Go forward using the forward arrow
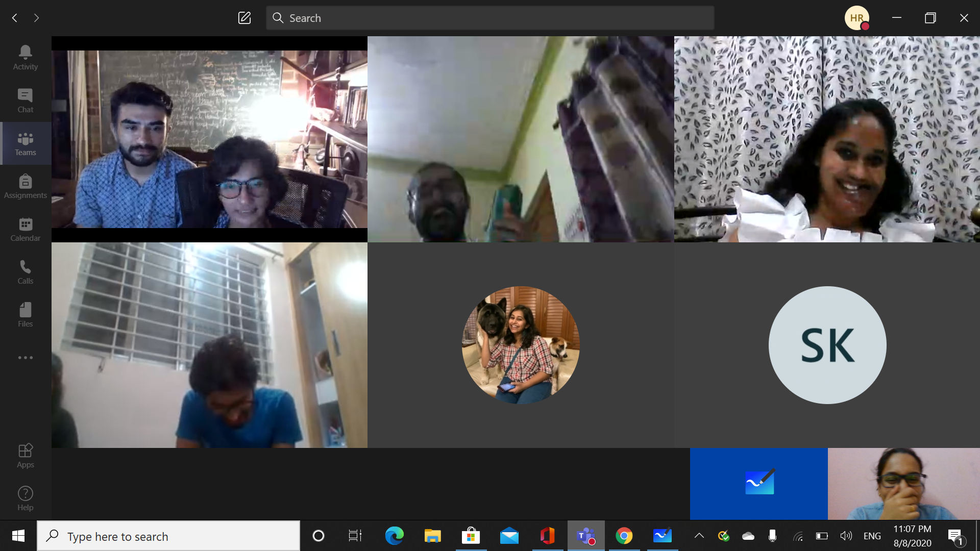The height and width of the screenshot is (551, 980). [36, 18]
